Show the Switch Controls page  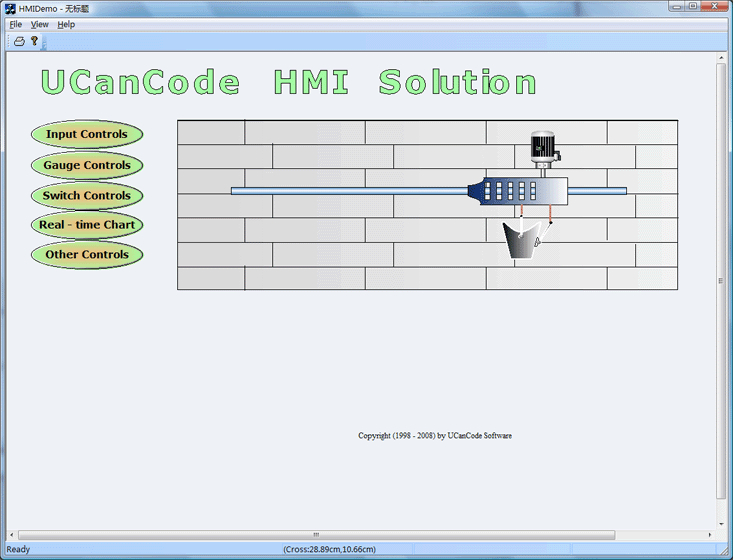[x=87, y=195]
